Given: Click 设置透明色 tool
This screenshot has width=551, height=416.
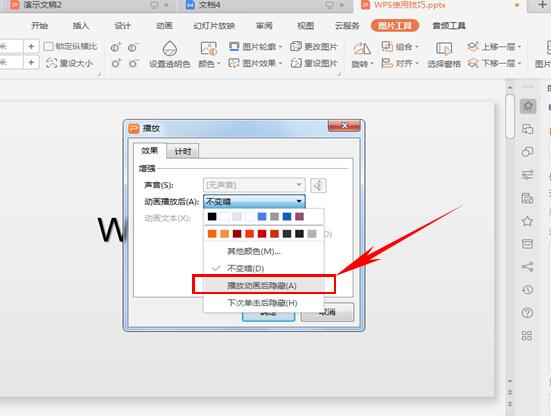Looking at the screenshot, I should (170, 54).
